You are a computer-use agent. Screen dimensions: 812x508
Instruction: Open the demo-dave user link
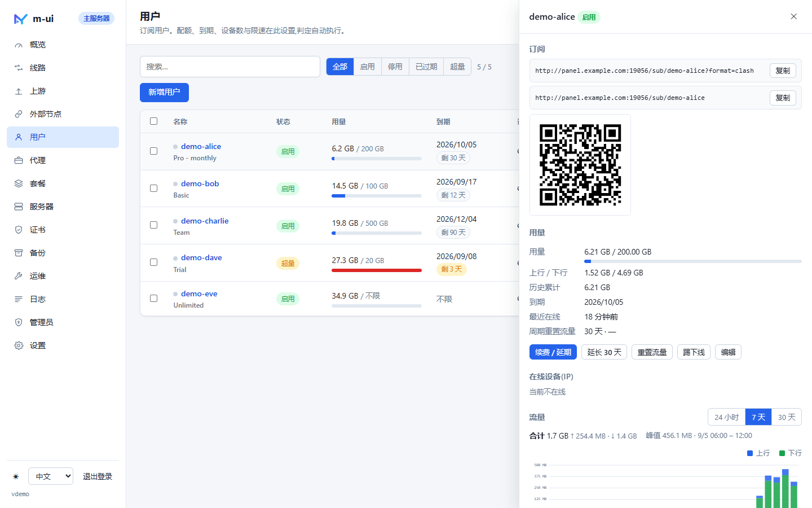pyautogui.click(x=201, y=257)
